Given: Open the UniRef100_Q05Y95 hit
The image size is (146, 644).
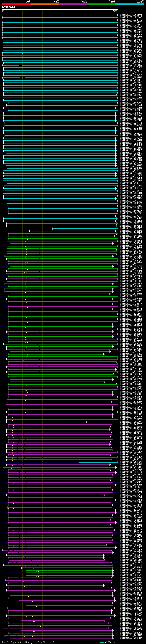Looking at the screenshot, I should pyautogui.click(x=131, y=231).
